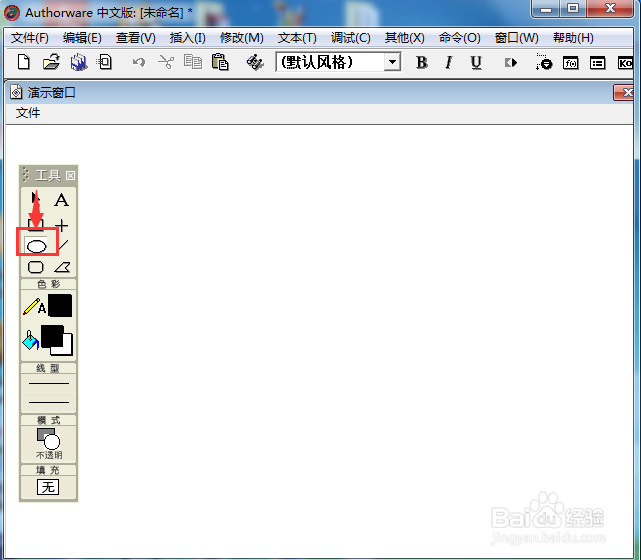Open the 帮助(H) menu
The image size is (641, 560).
tap(573, 38)
